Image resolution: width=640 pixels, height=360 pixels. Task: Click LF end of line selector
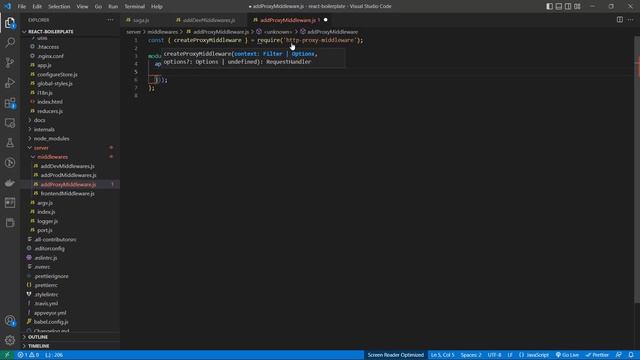(510, 355)
